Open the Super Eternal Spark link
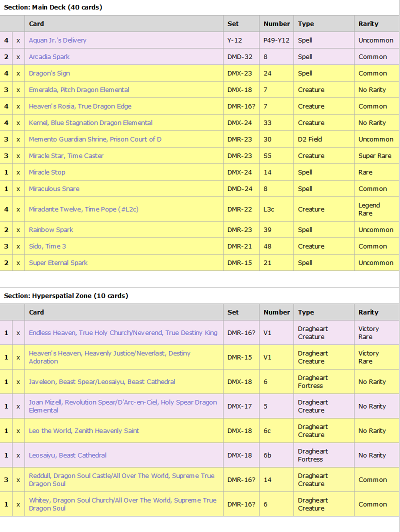The image size is (400, 532). click(58, 263)
